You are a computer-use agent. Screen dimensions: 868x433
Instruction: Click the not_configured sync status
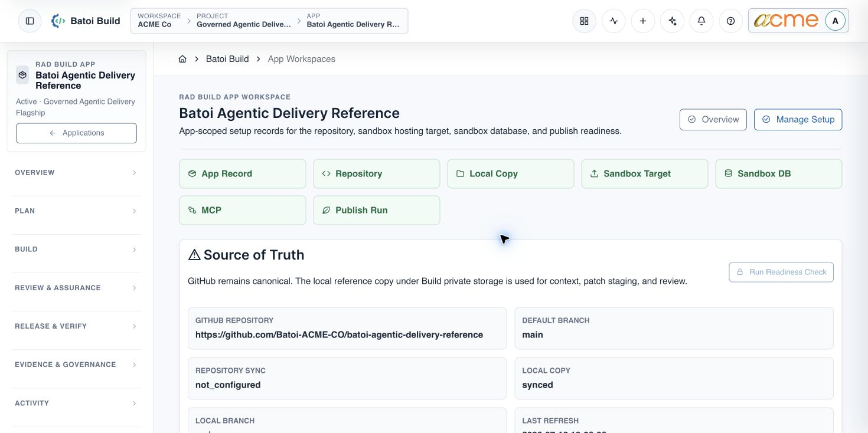(228, 385)
